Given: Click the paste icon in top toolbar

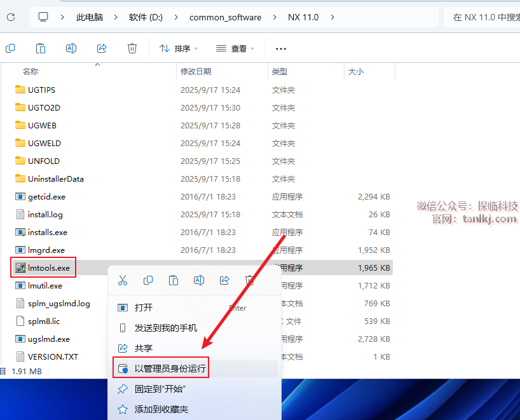Looking at the screenshot, I should click(41, 48).
